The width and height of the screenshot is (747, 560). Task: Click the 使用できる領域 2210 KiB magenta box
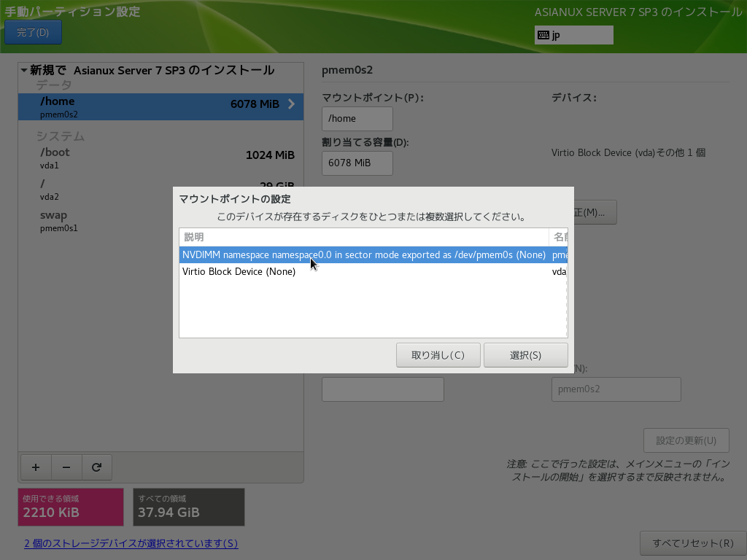click(x=70, y=507)
